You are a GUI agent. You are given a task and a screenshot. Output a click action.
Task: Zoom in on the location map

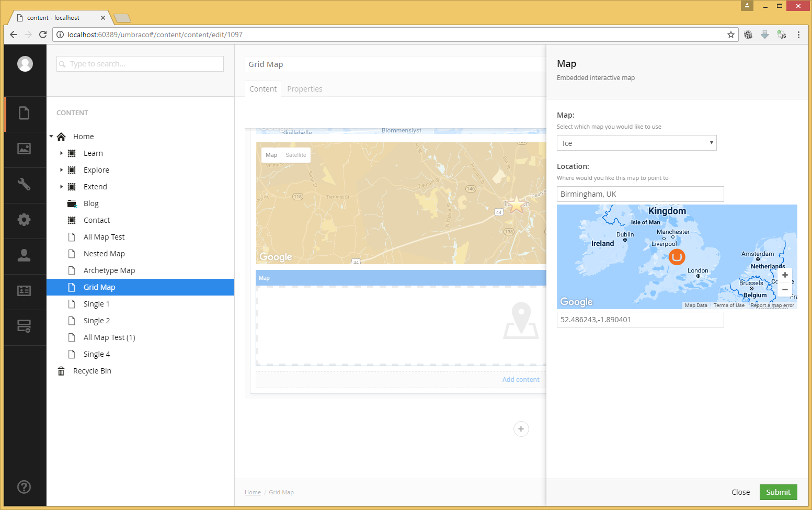(x=785, y=275)
